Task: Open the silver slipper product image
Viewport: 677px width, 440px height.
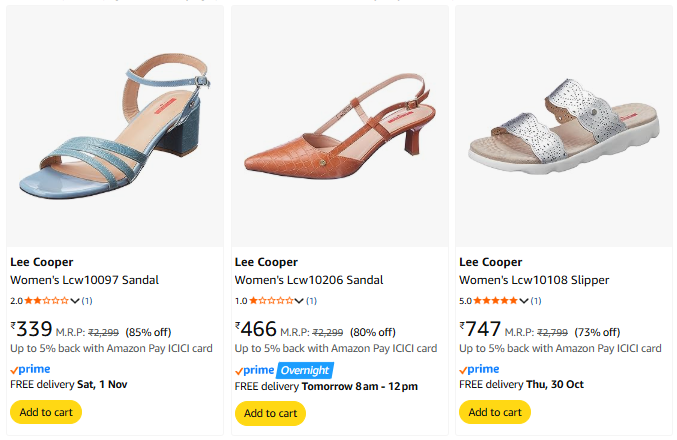Action: [x=563, y=125]
